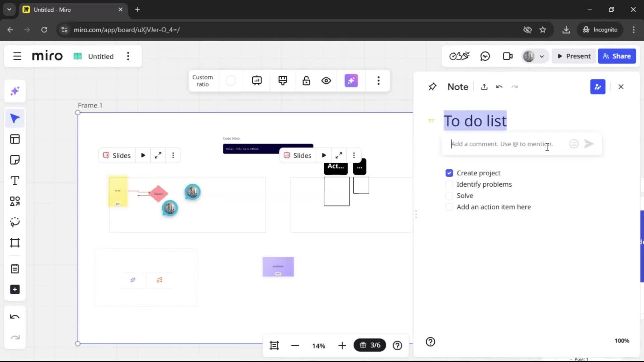Pick the frame fill color circle
This screenshot has width=644, height=362.
[231, 81]
